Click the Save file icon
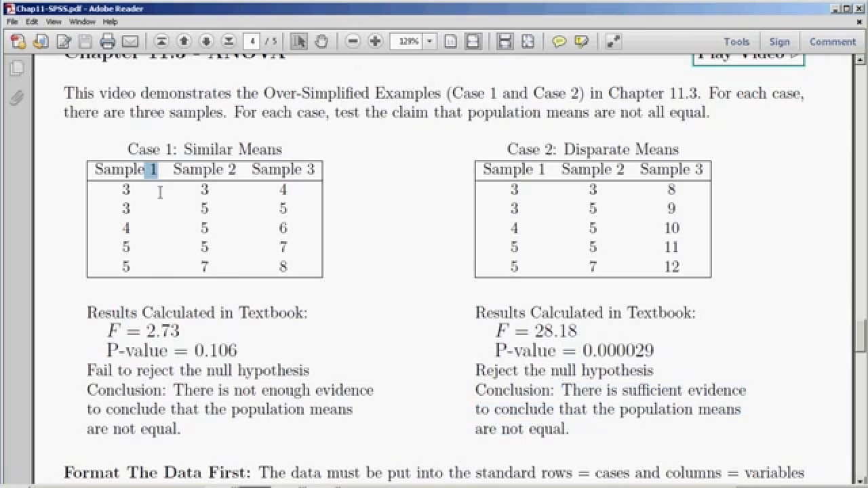This screenshot has width=868, height=488. tap(85, 41)
